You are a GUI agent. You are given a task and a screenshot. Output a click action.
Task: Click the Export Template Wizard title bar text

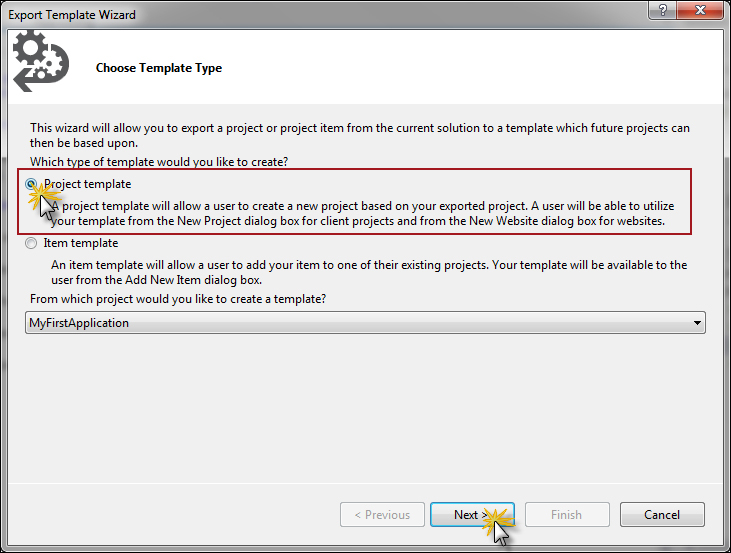coord(72,15)
